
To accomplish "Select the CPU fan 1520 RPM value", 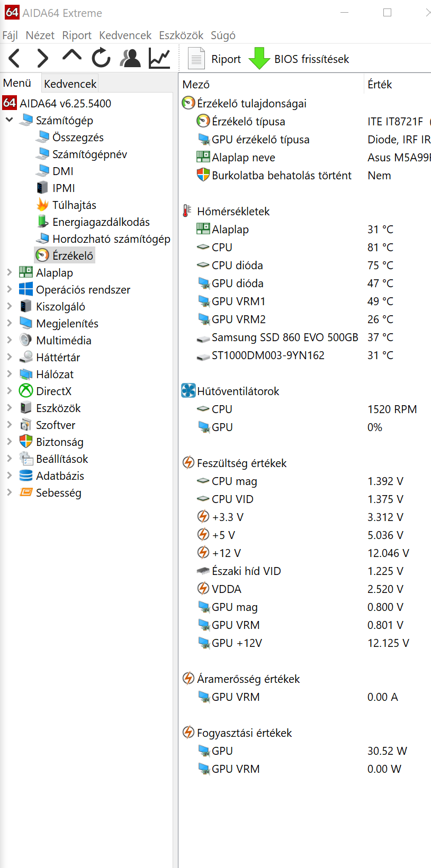I will coord(392,409).
